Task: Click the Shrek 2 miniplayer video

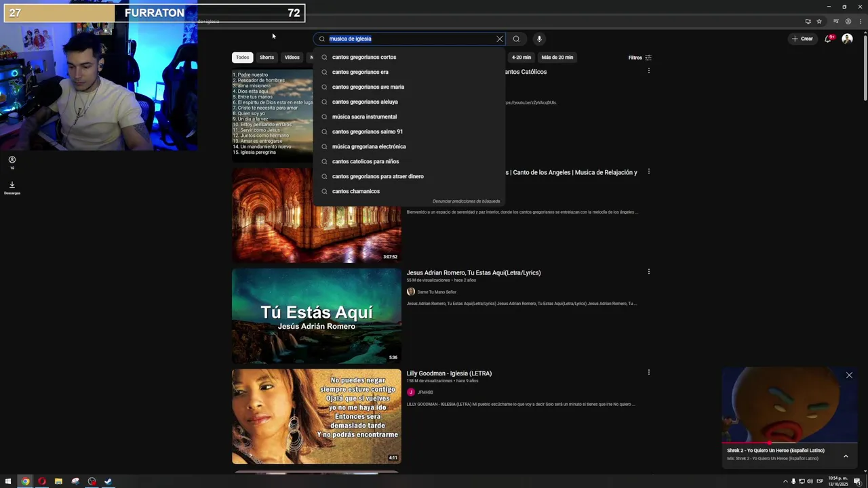Action: point(790,405)
